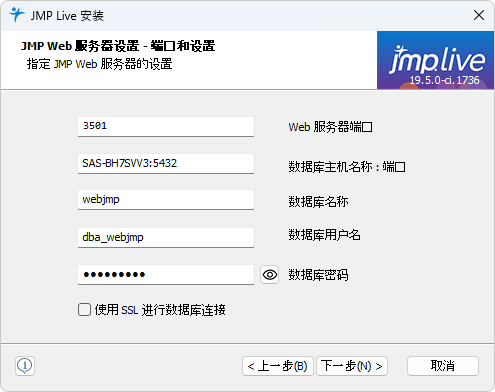Show the database password with eye icon
This screenshot has height=392, width=495.
269,275
